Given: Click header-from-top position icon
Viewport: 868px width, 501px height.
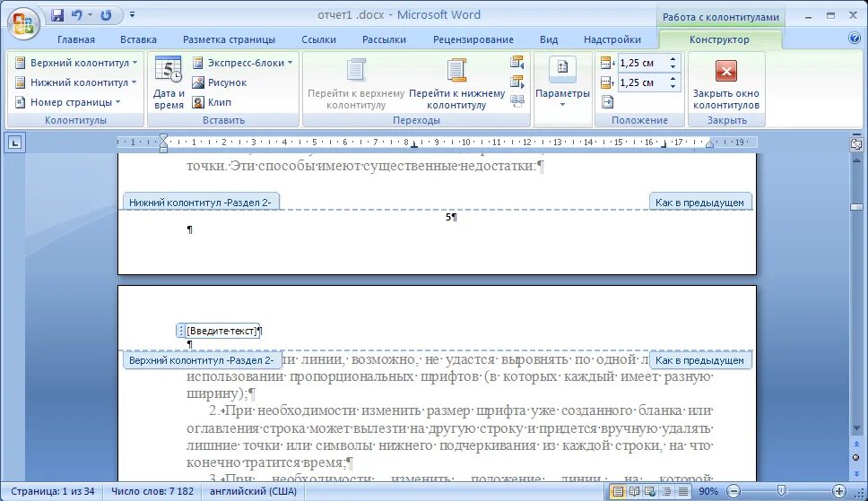Looking at the screenshot, I should tap(607, 63).
